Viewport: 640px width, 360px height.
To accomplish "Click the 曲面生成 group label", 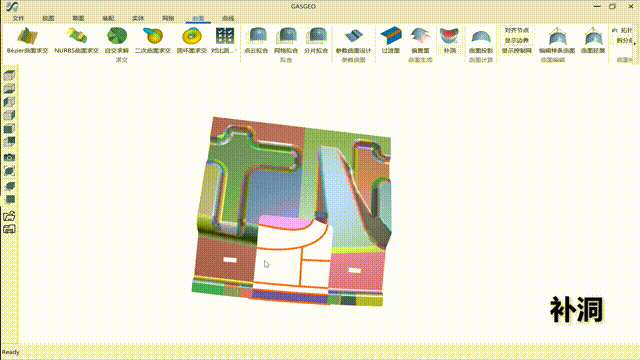I will 420,60.
